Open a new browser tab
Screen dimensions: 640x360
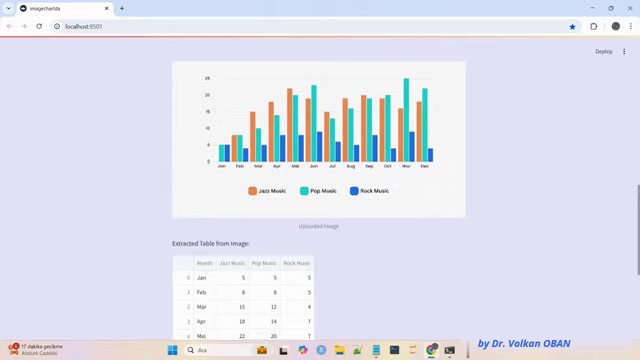pyautogui.click(x=122, y=8)
